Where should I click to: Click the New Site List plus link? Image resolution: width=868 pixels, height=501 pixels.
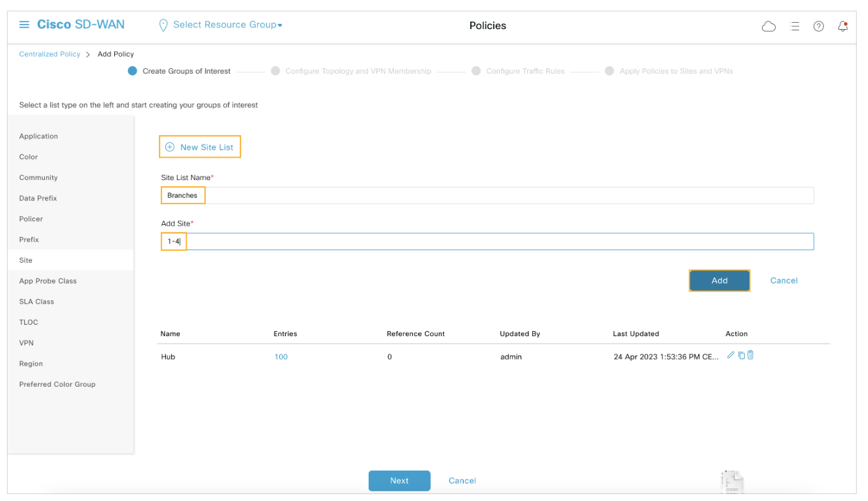[x=199, y=147]
